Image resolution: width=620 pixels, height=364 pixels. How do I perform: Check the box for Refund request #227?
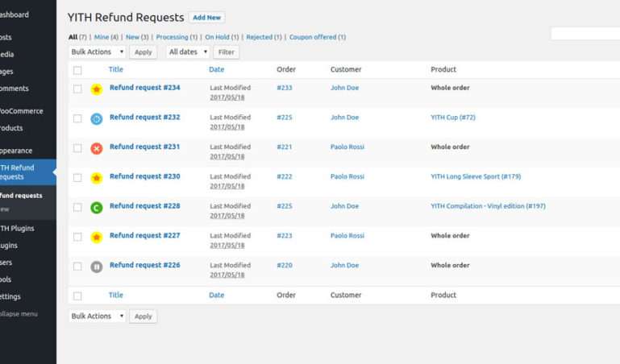click(77, 237)
